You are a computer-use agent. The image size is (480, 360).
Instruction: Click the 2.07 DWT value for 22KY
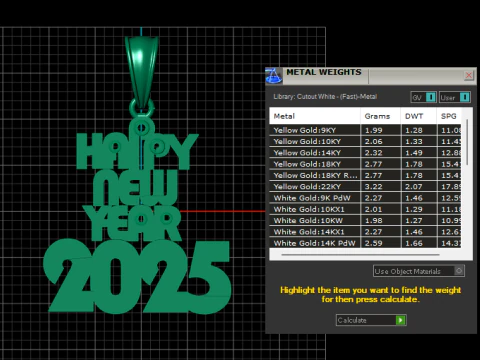[414, 187]
